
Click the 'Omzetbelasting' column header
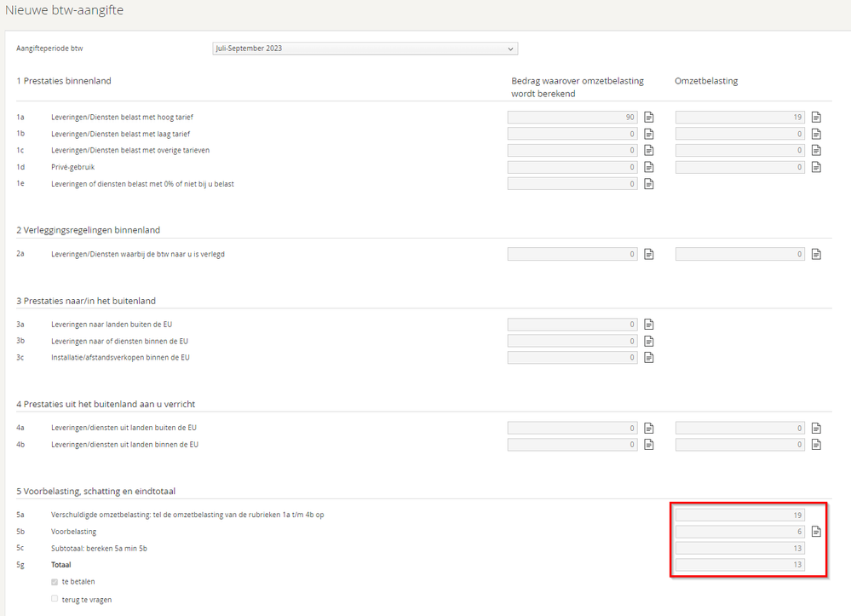[706, 81]
